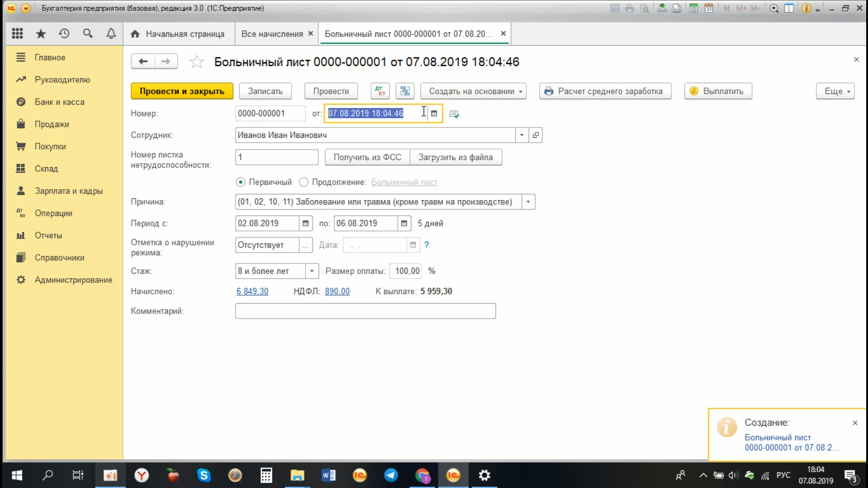
Task: Open the sections menu grid icon
Action: tap(17, 33)
